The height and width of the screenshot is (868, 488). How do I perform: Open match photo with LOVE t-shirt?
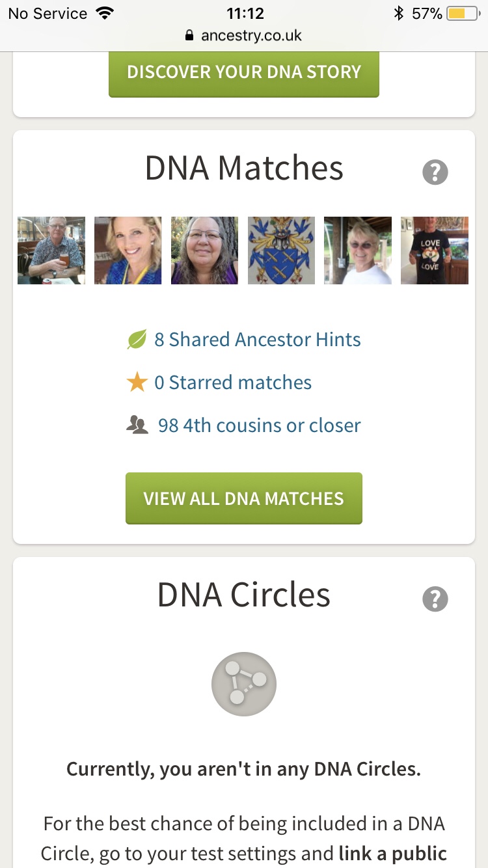point(434,251)
